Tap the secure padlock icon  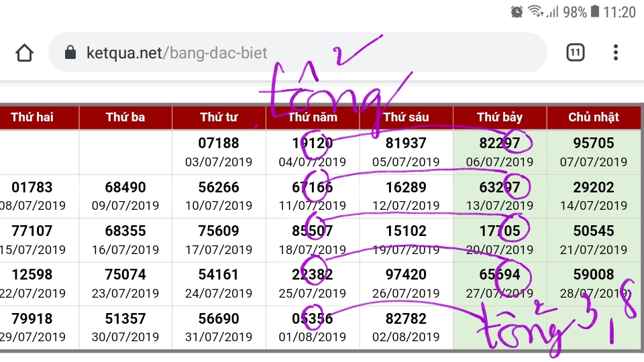[70, 52]
